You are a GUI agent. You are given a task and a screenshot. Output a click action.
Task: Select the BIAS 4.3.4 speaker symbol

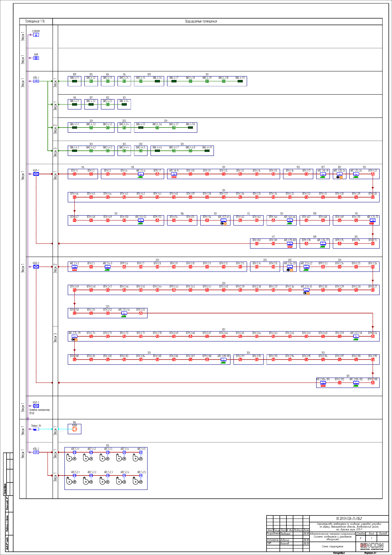124,128
